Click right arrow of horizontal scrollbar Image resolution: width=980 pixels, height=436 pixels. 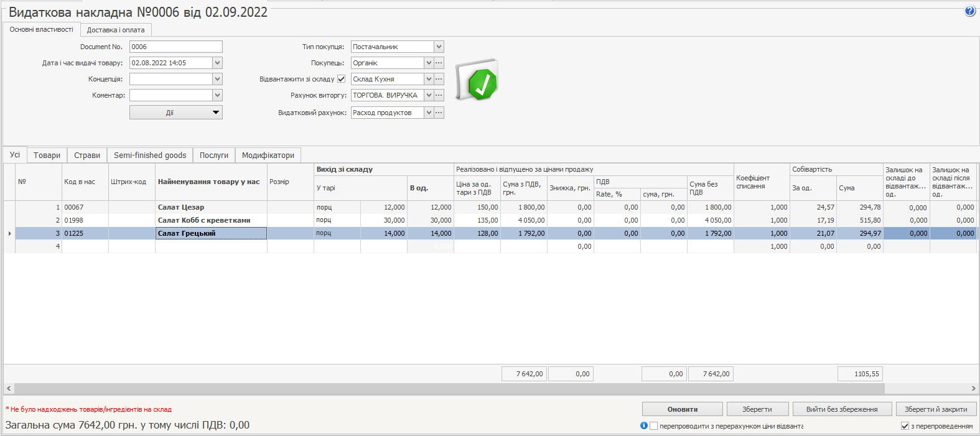[974, 388]
